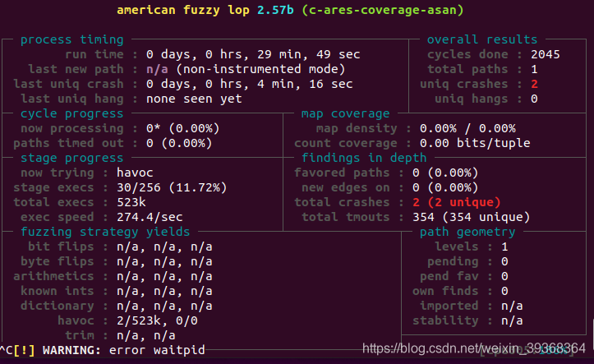The image size is (594, 364).
Task: Click the 'map coverage' section header
Action: coord(346,113)
